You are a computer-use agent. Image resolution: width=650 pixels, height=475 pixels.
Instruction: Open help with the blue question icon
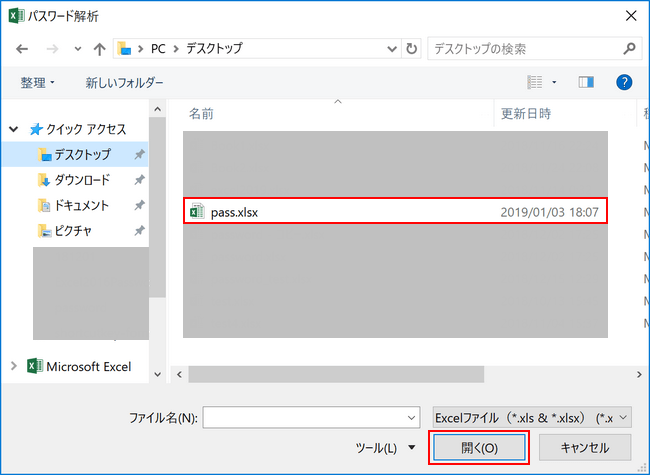pos(624,82)
